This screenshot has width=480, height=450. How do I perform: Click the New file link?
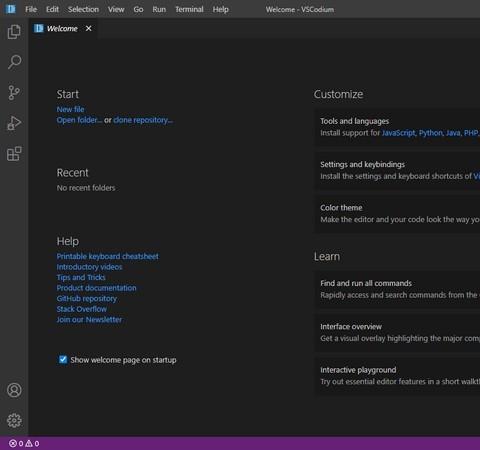70,109
